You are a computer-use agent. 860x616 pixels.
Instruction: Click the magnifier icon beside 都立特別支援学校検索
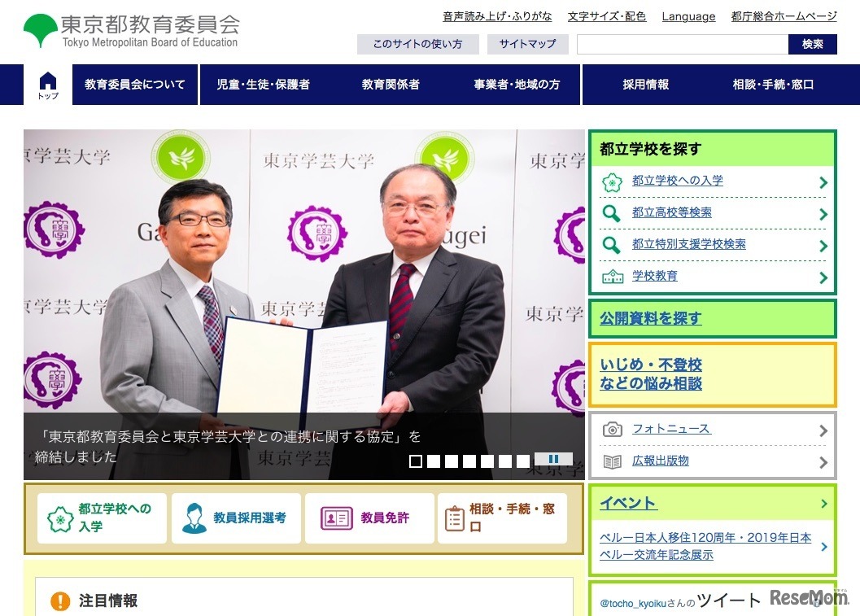tap(612, 245)
